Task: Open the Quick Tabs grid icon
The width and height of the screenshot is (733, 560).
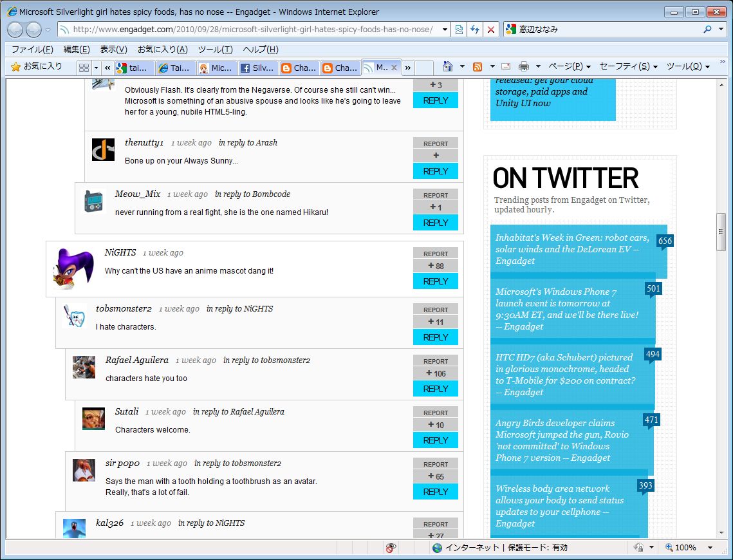Action: [84, 68]
